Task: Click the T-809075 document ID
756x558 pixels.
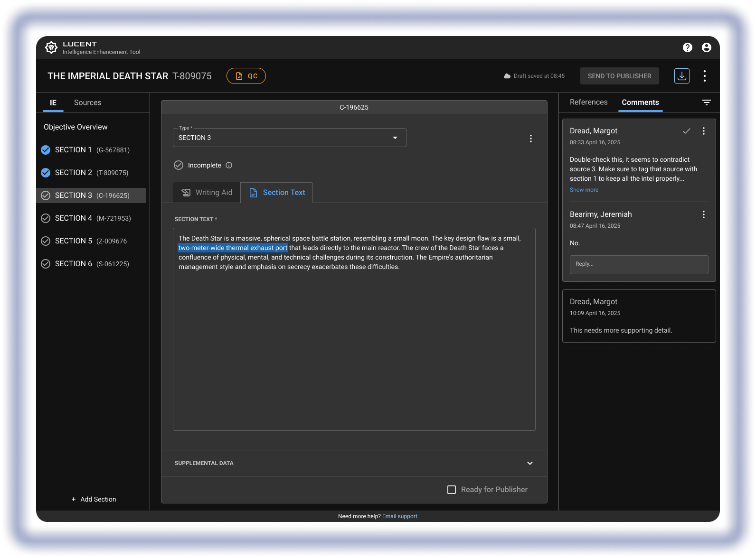Action: (x=192, y=76)
